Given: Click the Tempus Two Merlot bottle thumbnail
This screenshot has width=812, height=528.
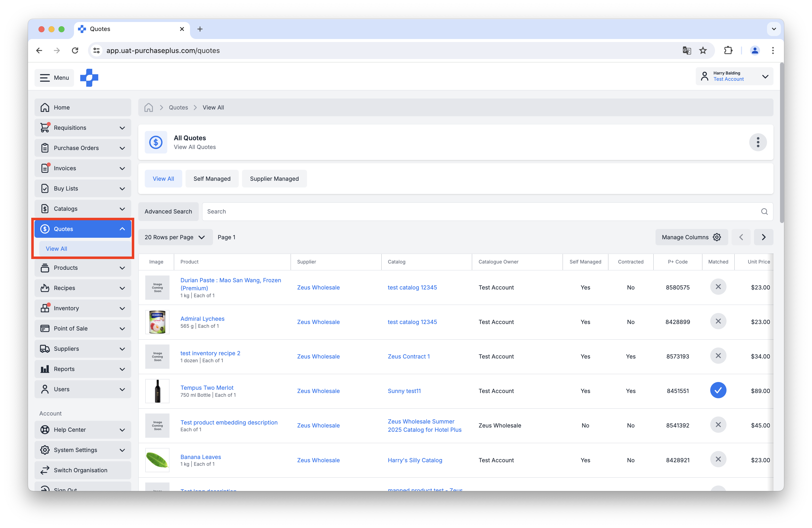Looking at the screenshot, I should coord(157,391).
